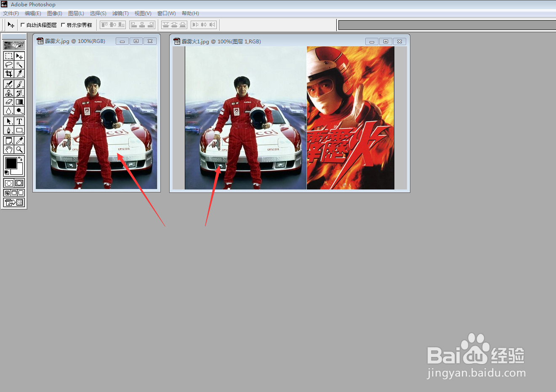
Task: Open the 窗口(W) menu
Action: point(167,13)
